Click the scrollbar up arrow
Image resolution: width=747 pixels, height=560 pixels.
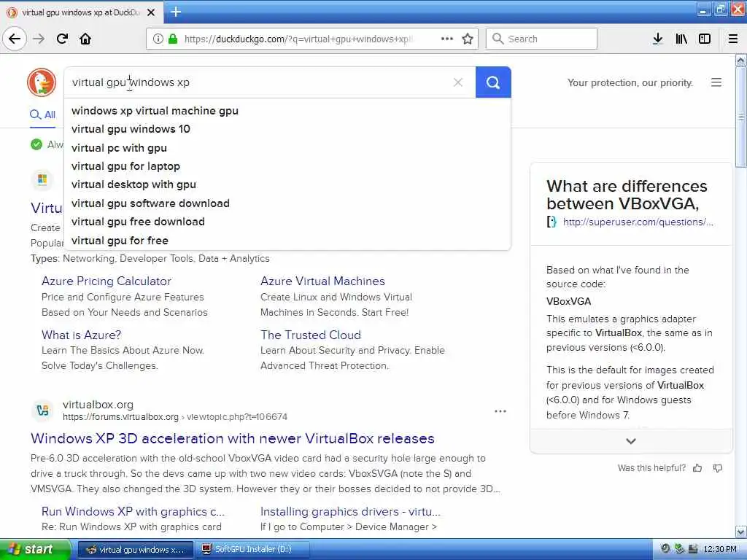[741, 60]
